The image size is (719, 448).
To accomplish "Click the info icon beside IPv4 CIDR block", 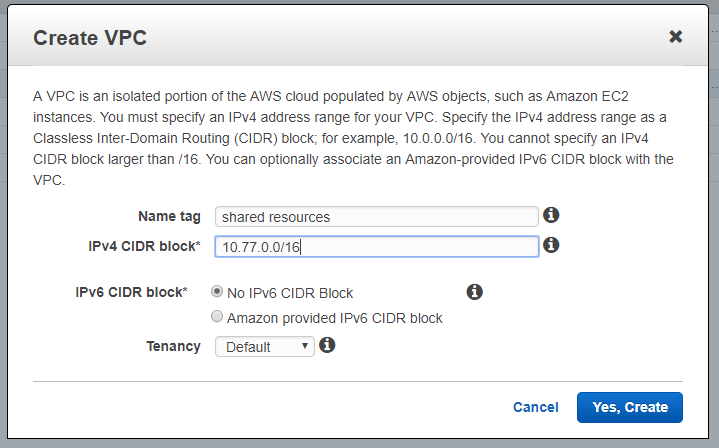I will point(550,245).
